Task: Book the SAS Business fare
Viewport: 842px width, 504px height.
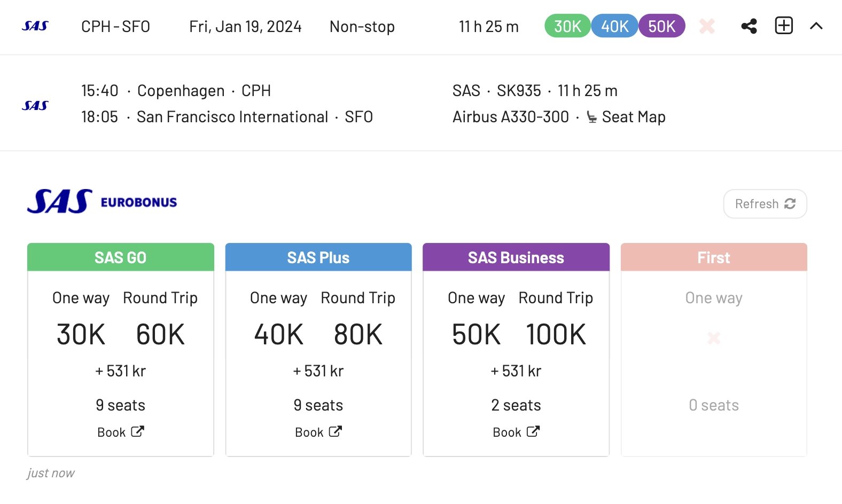Action: click(x=516, y=432)
